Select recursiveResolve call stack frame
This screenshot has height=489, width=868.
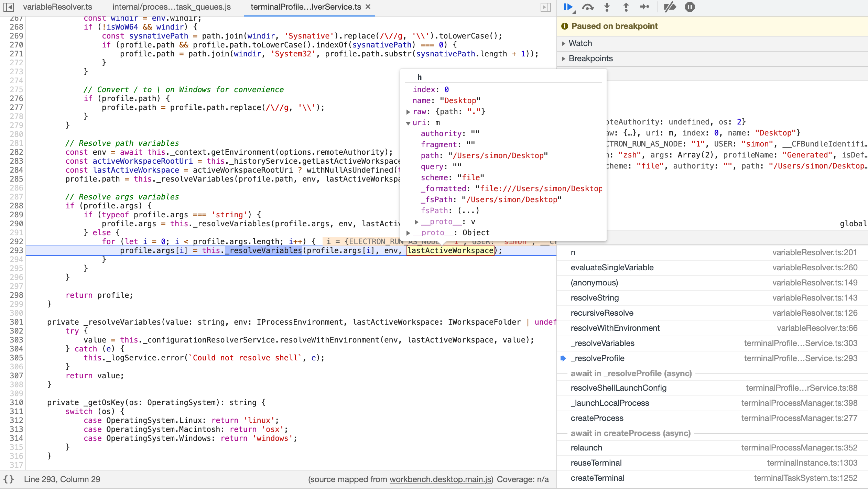(x=713, y=313)
